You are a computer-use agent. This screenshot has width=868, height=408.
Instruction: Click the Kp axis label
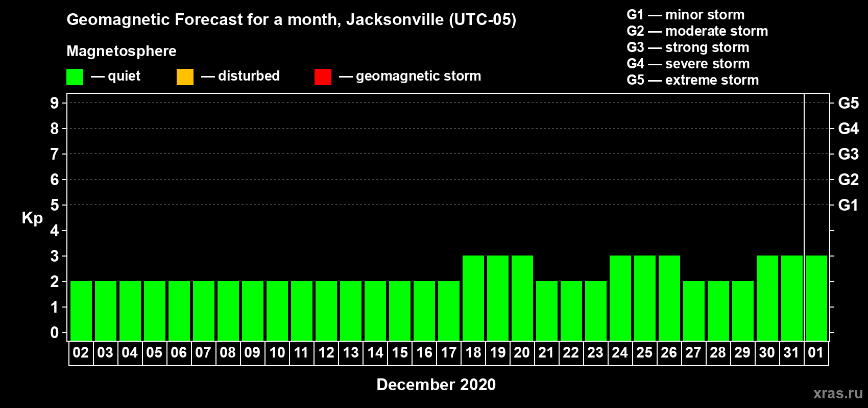32,218
